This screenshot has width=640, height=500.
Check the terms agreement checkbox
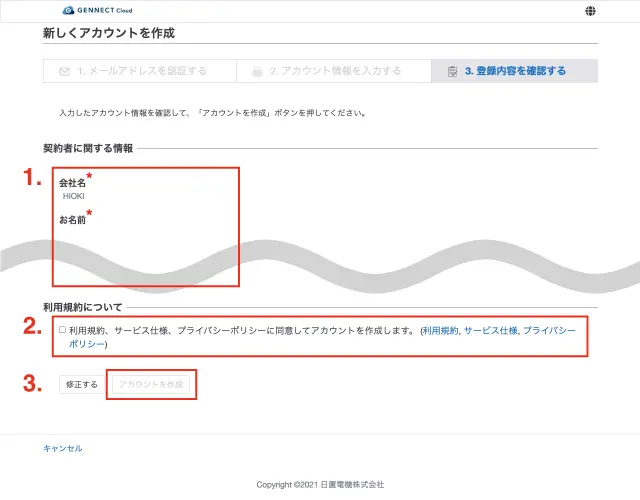[62, 329]
